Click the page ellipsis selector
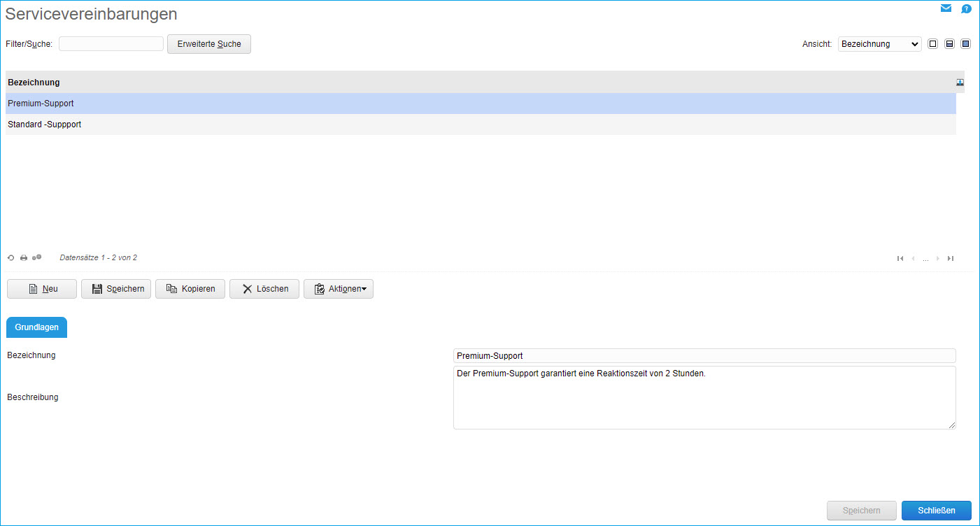 click(x=925, y=259)
